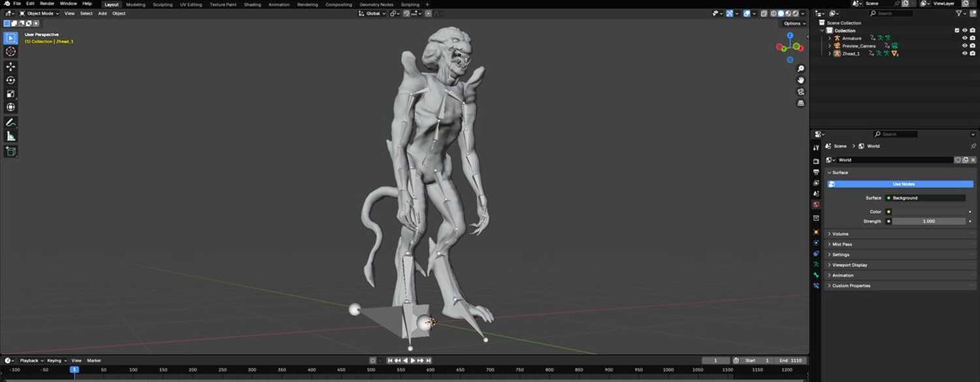Switch to Sculpting workspace tab
980x382 pixels.
click(x=163, y=5)
